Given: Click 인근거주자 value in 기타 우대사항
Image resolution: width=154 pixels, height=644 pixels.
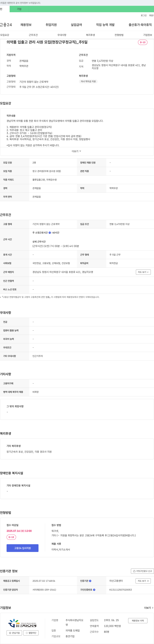Looking at the screenshot, I should (38, 356).
